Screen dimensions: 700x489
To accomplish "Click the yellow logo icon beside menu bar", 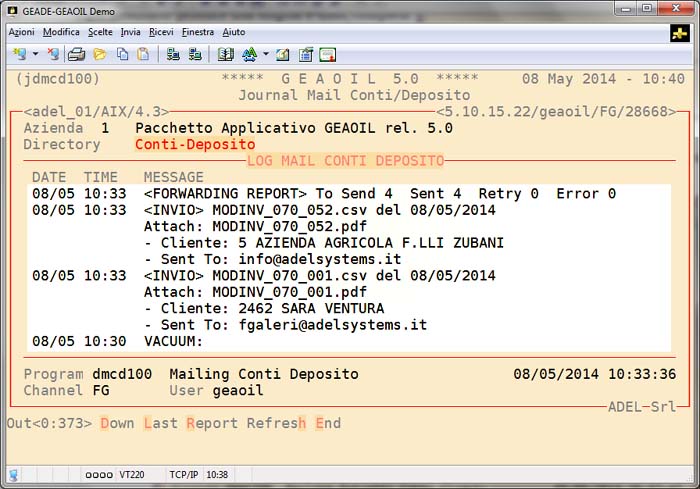I will point(679,32).
